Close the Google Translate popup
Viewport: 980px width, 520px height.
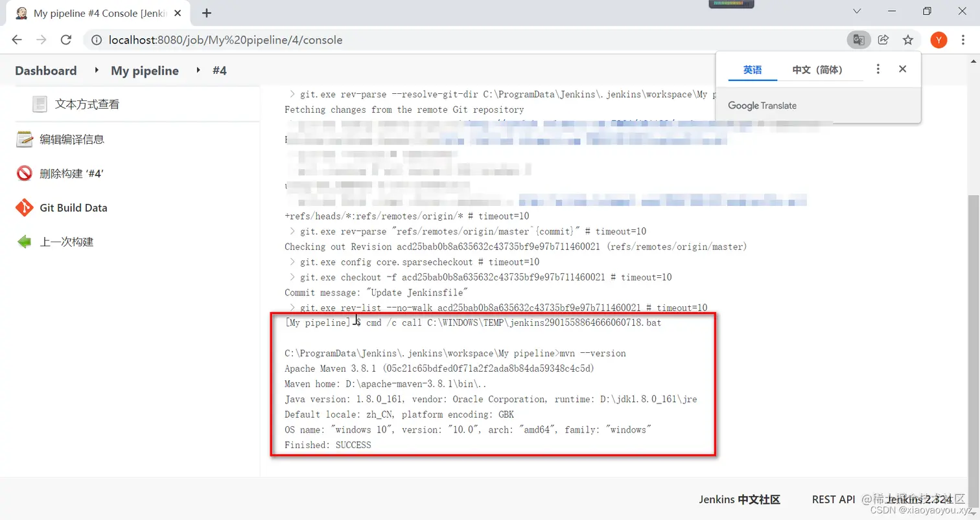click(x=902, y=69)
